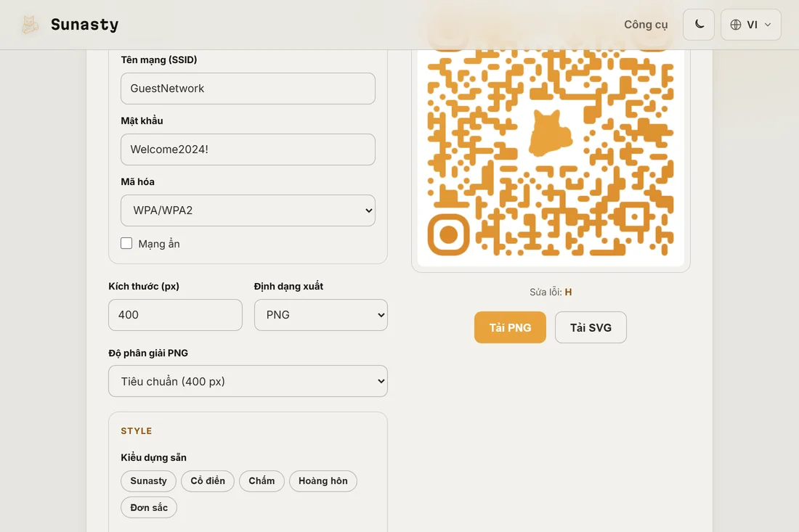Click the Kiểu dựng sẵn label
Image resolution: width=799 pixels, height=532 pixels.
coord(153,458)
